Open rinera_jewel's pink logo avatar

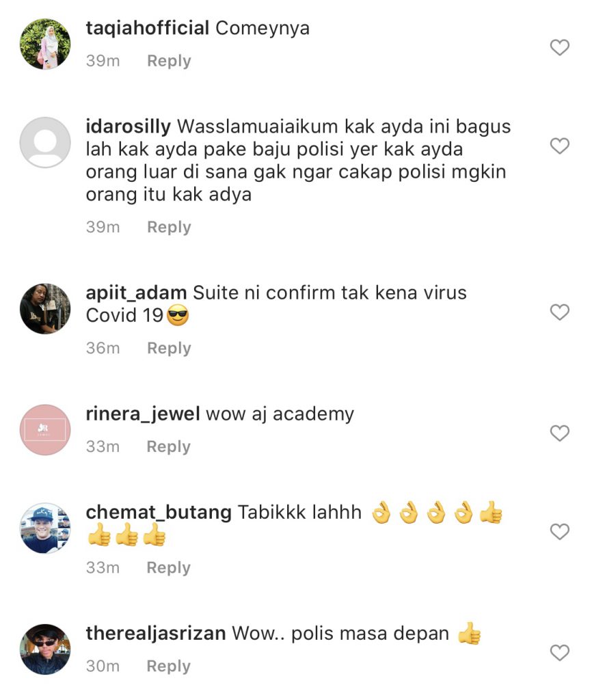coord(45,429)
